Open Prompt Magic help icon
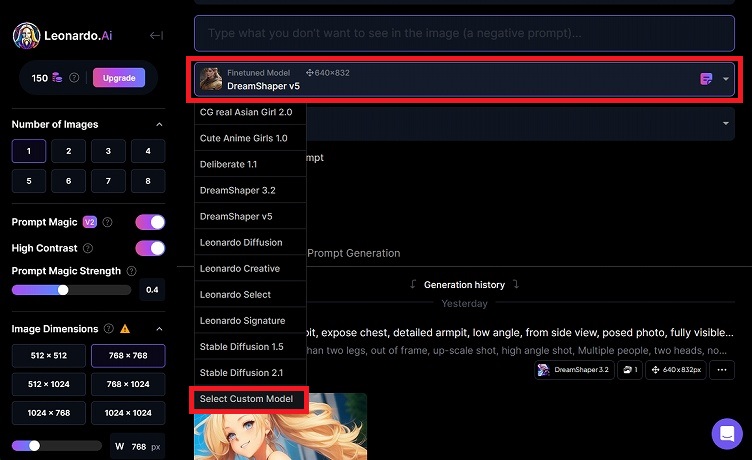 point(107,222)
